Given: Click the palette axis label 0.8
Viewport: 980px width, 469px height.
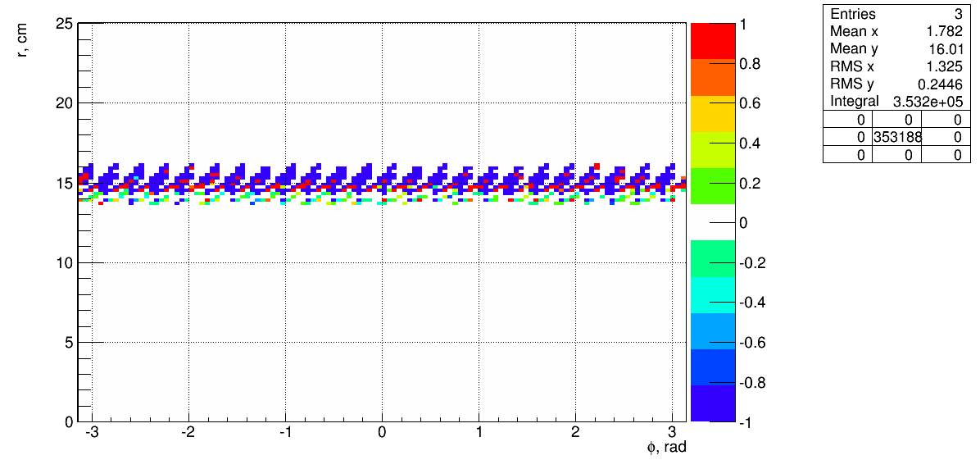Looking at the screenshot, I should coord(750,64).
